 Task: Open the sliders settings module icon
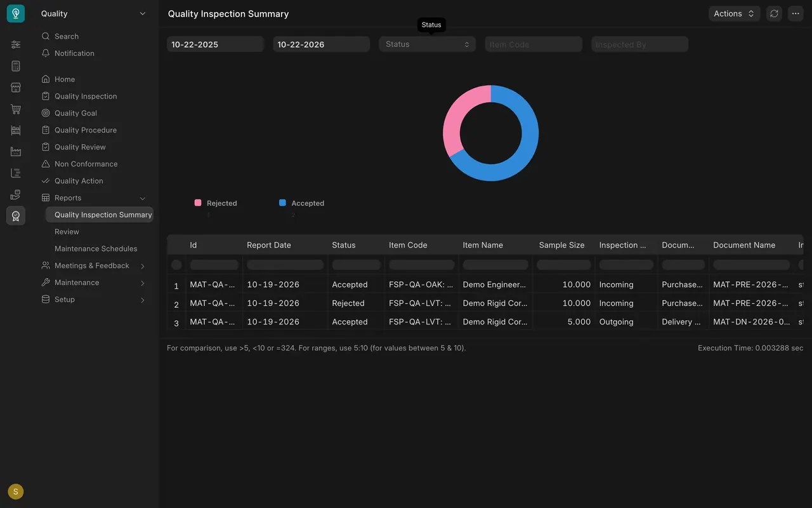click(16, 44)
